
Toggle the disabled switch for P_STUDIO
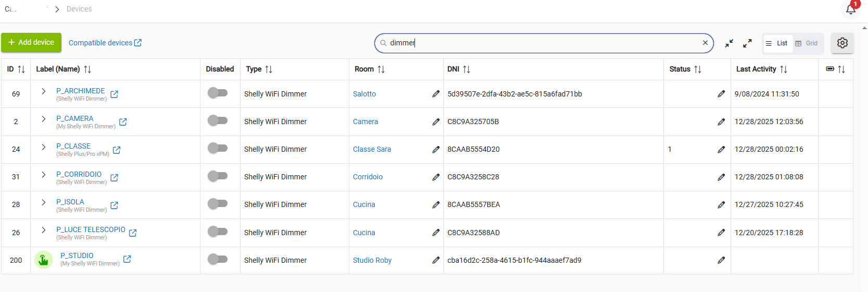pyautogui.click(x=218, y=259)
